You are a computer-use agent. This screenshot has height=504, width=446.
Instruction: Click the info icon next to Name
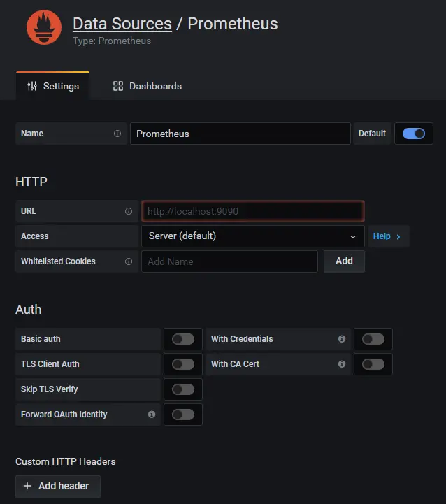[117, 134]
